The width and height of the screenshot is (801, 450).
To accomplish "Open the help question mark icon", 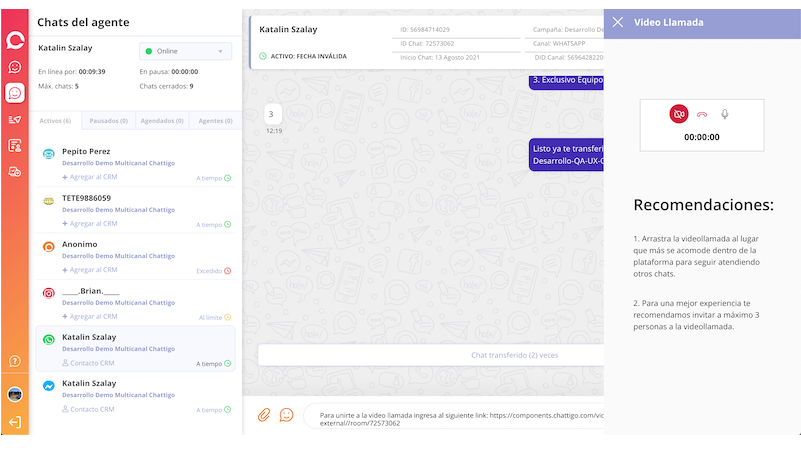I will pyautogui.click(x=15, y=361).
